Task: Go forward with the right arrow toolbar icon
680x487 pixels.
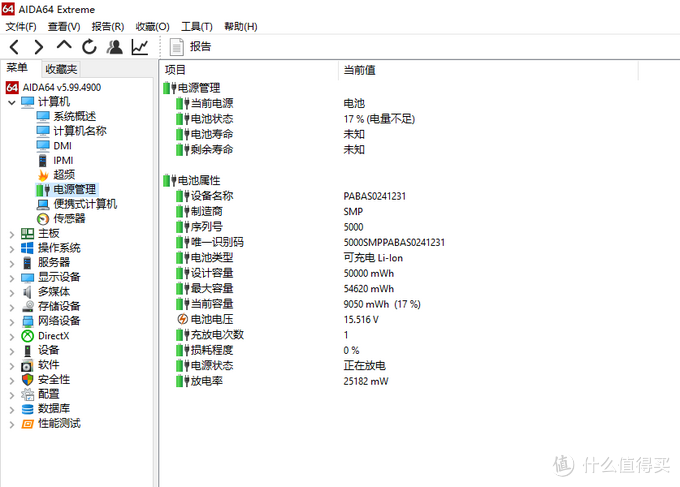Action: click(39, 47)
